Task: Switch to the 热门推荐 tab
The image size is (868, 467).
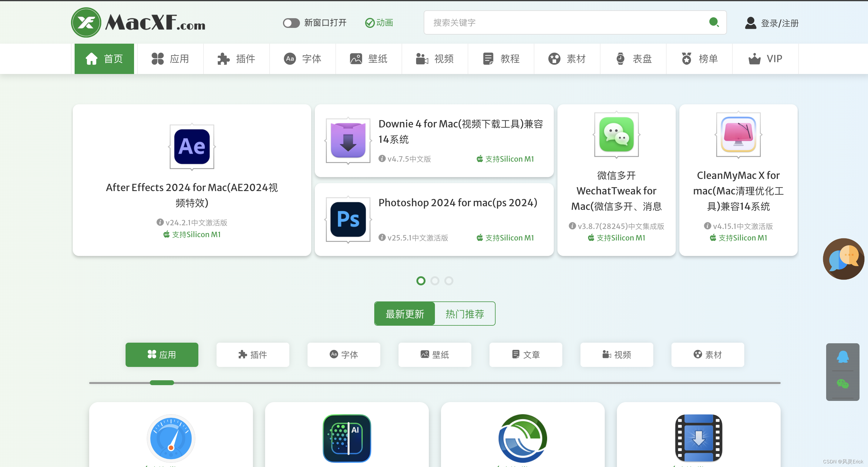Action: point(464,314)
